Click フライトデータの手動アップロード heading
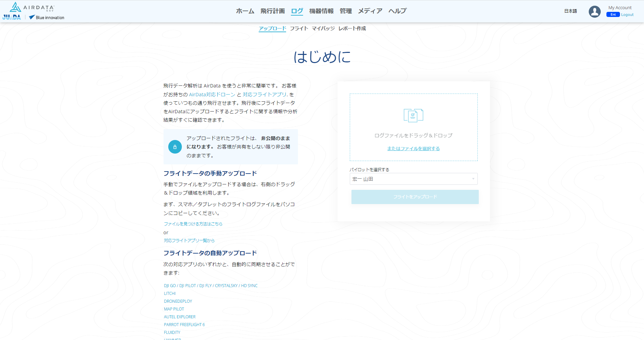Image resolution: width=644 pixels, height=340 pixels. click(210, 174)
